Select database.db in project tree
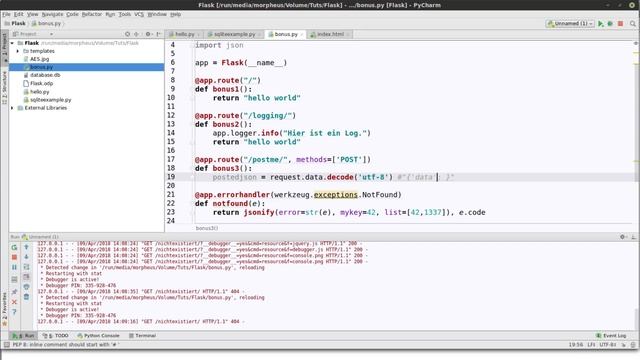 click(45, 75)
